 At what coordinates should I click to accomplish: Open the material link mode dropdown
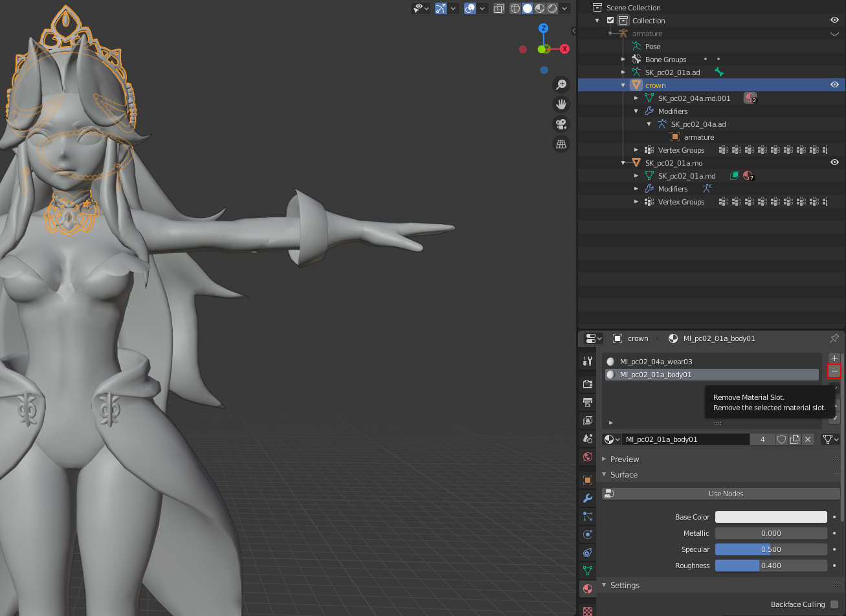coord(831,439)
